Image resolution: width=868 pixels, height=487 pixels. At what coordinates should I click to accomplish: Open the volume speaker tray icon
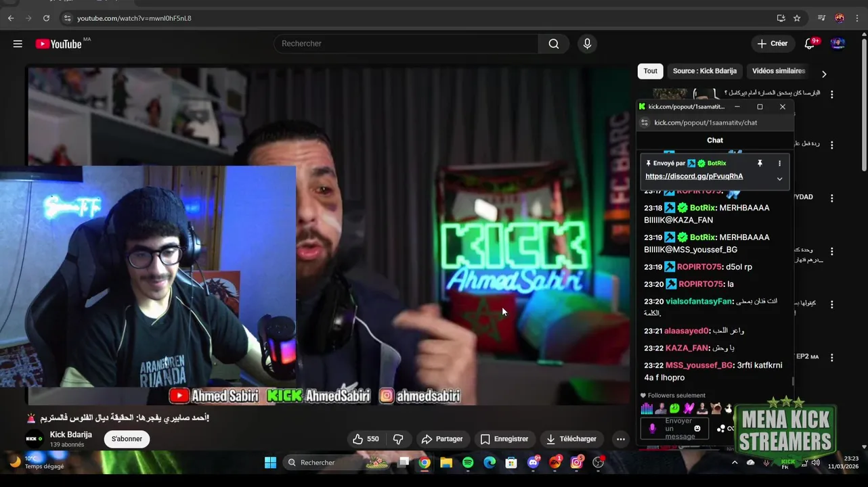pos(816,463)
